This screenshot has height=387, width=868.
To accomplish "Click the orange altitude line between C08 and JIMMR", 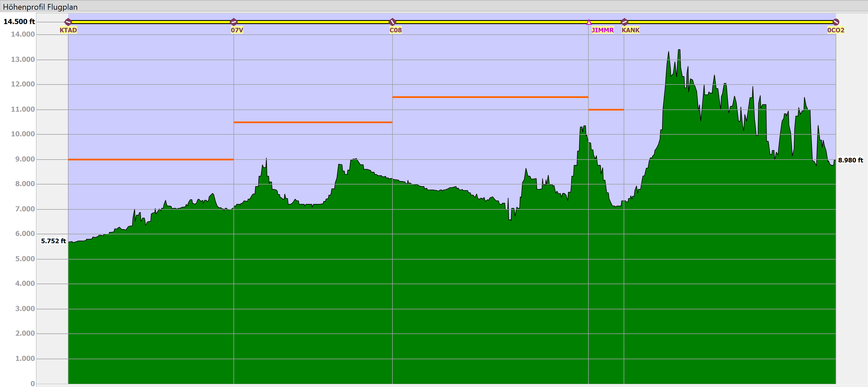I will point(490,97).
